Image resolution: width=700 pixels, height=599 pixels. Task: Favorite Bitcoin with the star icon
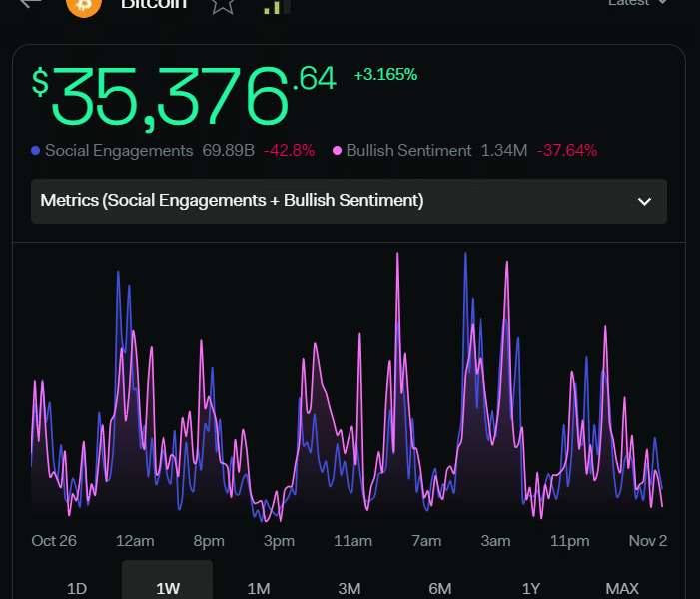pyautogui.click(x=223, y=6)
